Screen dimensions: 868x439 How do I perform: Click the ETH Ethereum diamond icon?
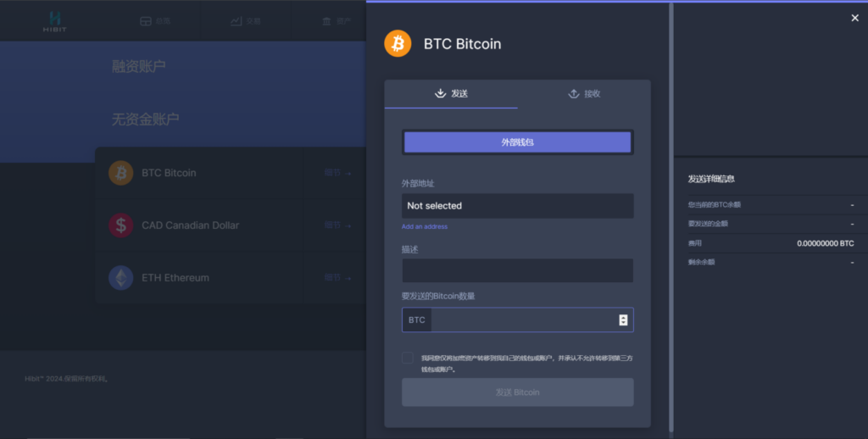[x=120, y=278]
